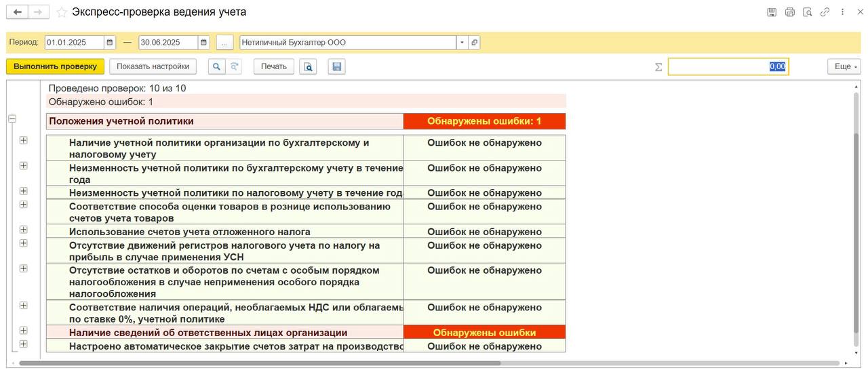Click Показать настройки button

click(153, 66)
